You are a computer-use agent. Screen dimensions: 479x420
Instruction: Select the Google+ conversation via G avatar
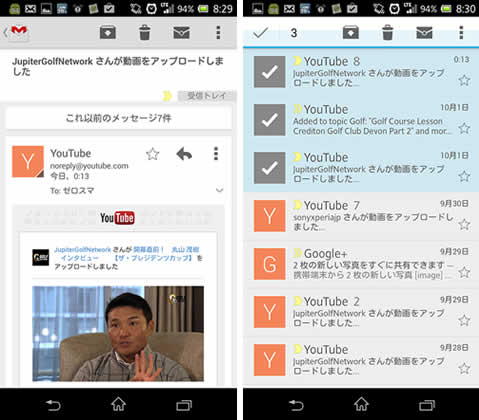(x=270, y=264)
